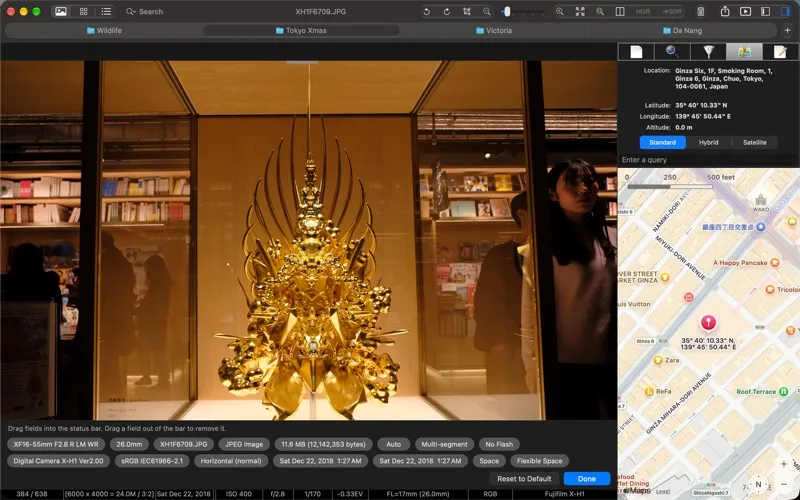Select the sRGB IEC61966-2.1 chip
The height and width of the screenshot is (500, 800).
(152, 461)
